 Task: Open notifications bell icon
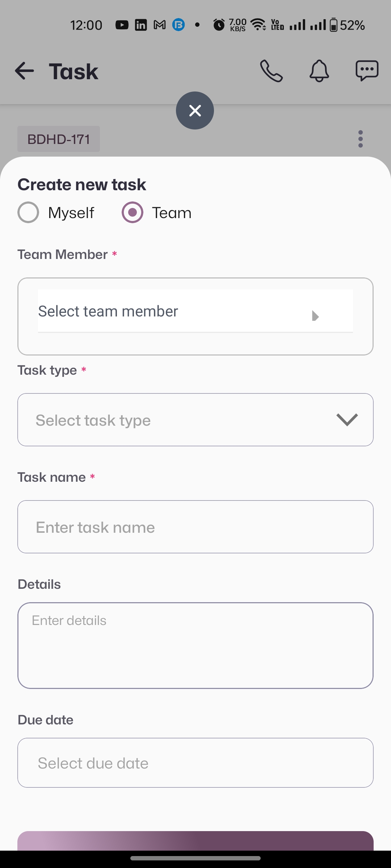[319, 71]
